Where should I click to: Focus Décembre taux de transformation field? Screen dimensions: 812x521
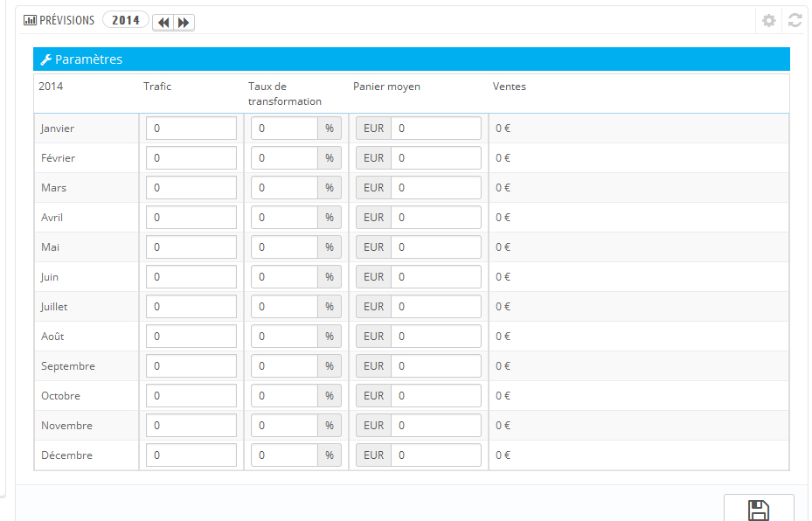pyautogui.click(x=284, y=455)
